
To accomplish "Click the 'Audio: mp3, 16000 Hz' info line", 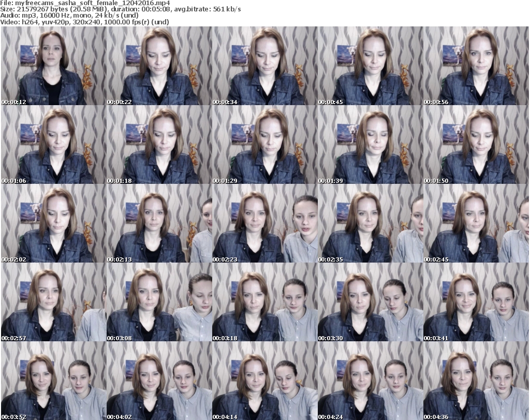I will pos(69,16).
